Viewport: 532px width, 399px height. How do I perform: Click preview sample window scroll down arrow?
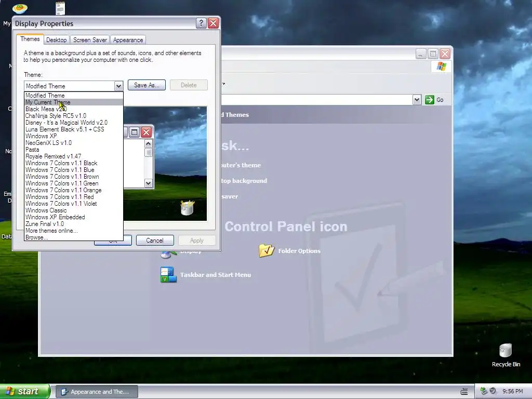click(148, 183)
